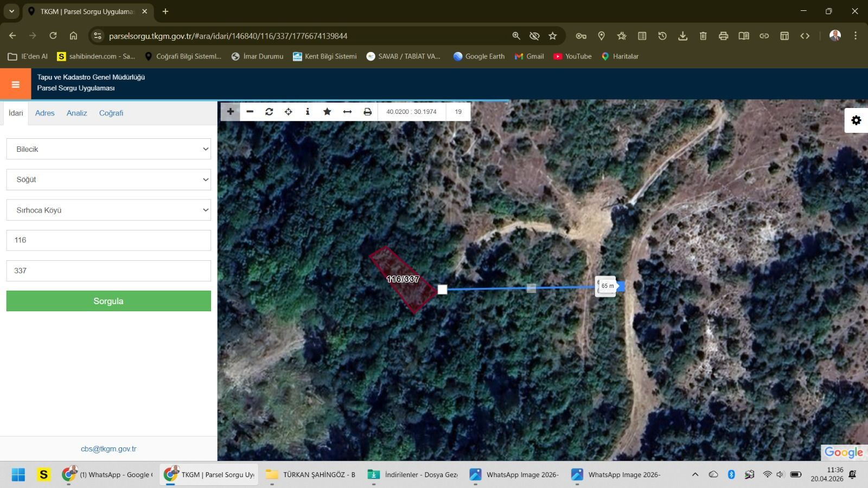
Task: Click the parcel number field containing 337
Action: [108, 271]
